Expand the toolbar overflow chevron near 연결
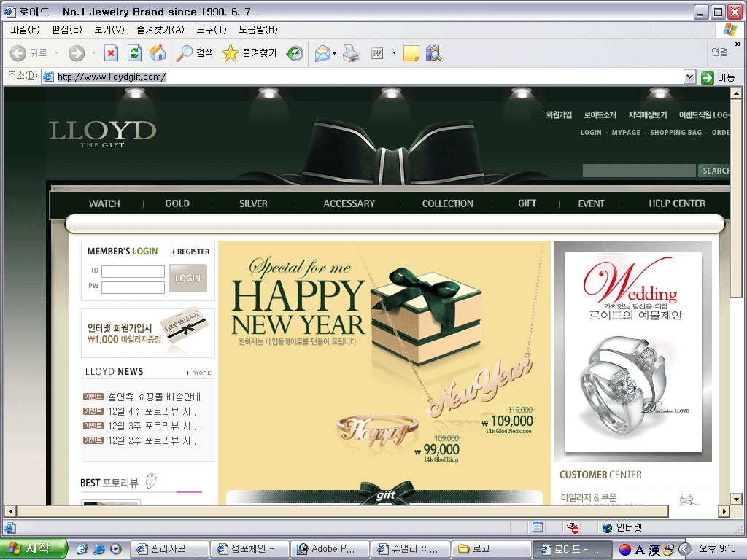747x560 pixels. pyautogui.click(x=738, y=44)
